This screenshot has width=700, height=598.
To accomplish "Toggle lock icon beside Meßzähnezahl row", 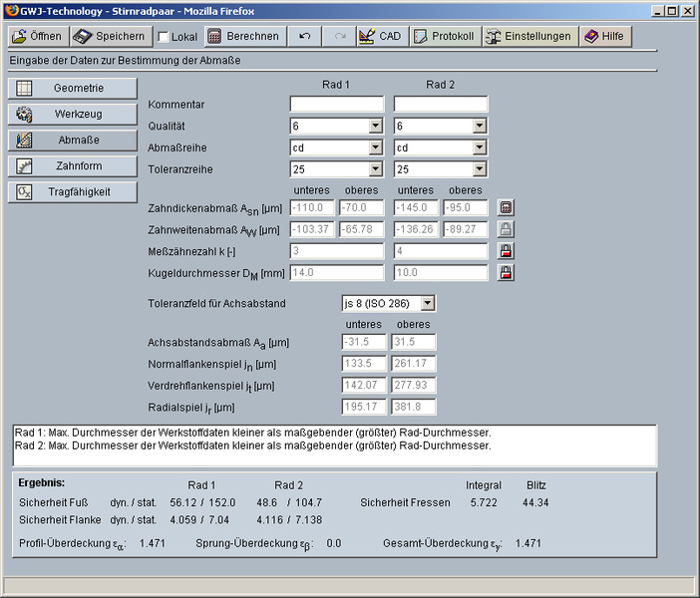I will pos(506,251).
